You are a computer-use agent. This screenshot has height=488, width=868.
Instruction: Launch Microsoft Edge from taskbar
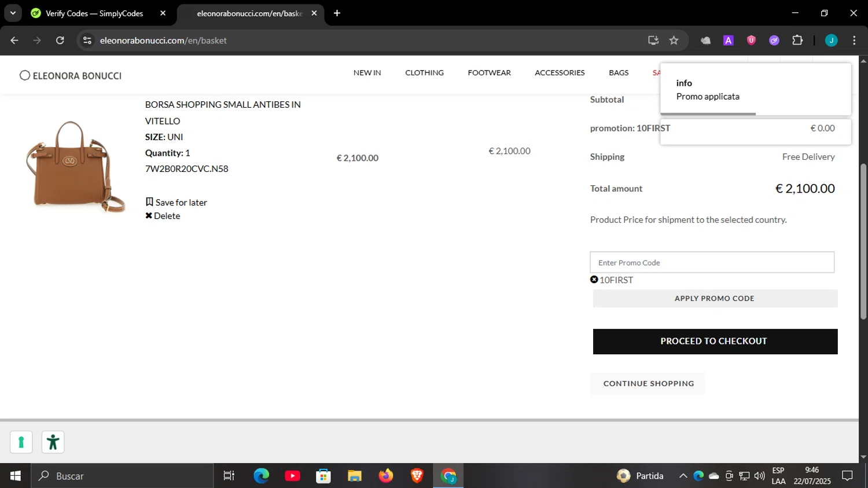[261, 476]
